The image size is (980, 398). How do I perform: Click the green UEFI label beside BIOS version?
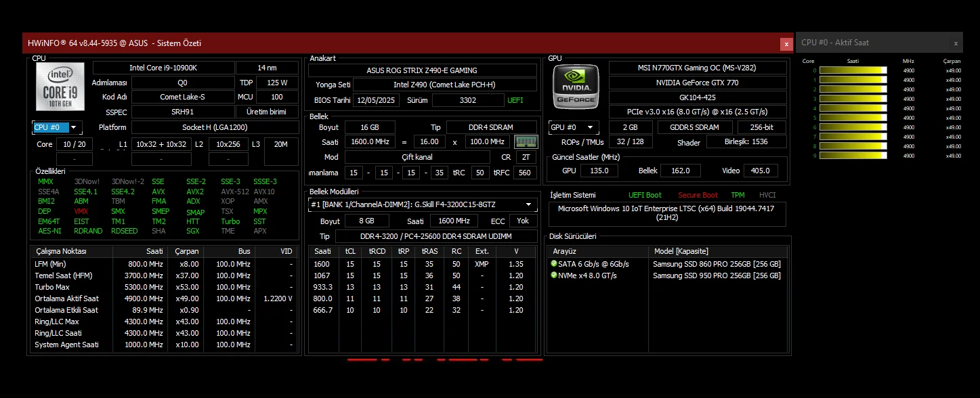[x=515, y=100]
